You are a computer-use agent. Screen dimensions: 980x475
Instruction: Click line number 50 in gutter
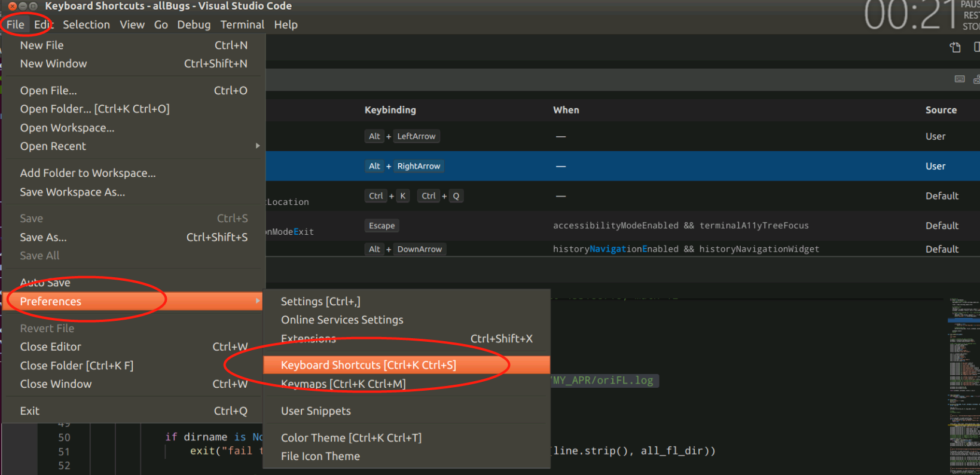point(64,437)
